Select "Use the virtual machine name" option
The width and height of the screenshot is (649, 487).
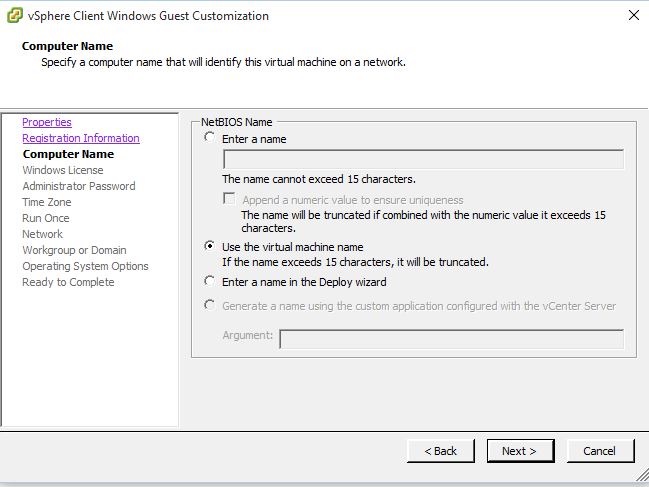click(x=209, y=246)
